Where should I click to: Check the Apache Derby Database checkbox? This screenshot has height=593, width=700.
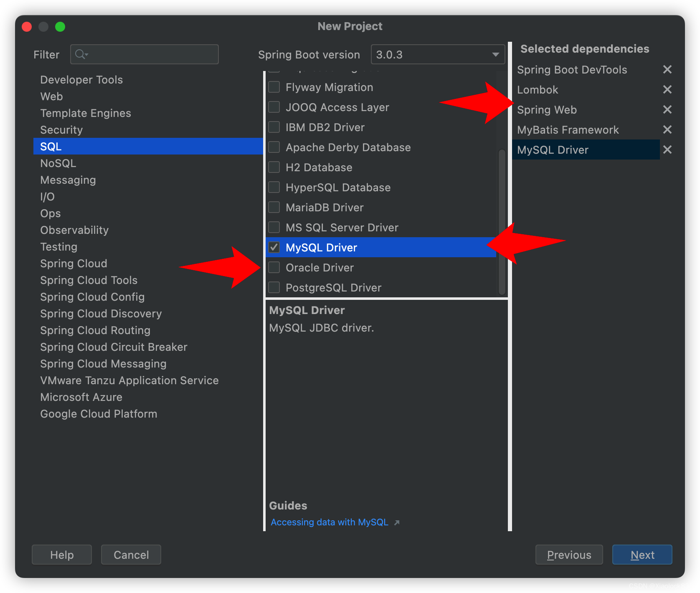pos(274,147)
